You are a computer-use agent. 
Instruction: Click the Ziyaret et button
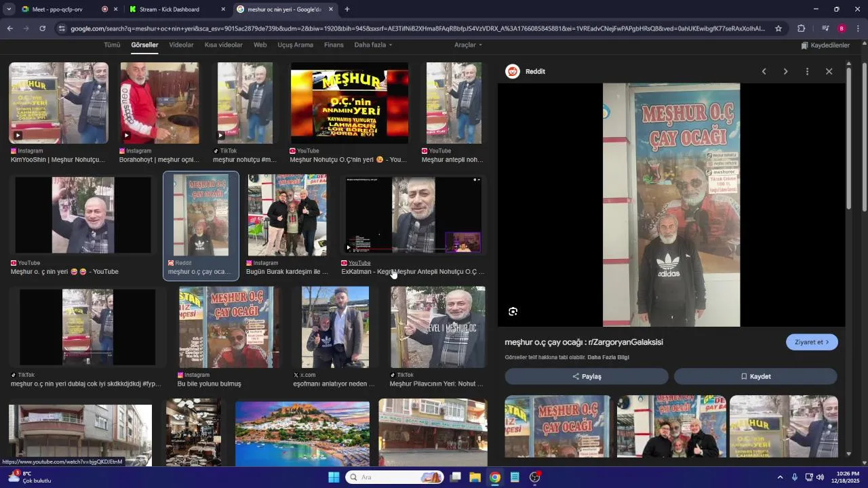812,342
